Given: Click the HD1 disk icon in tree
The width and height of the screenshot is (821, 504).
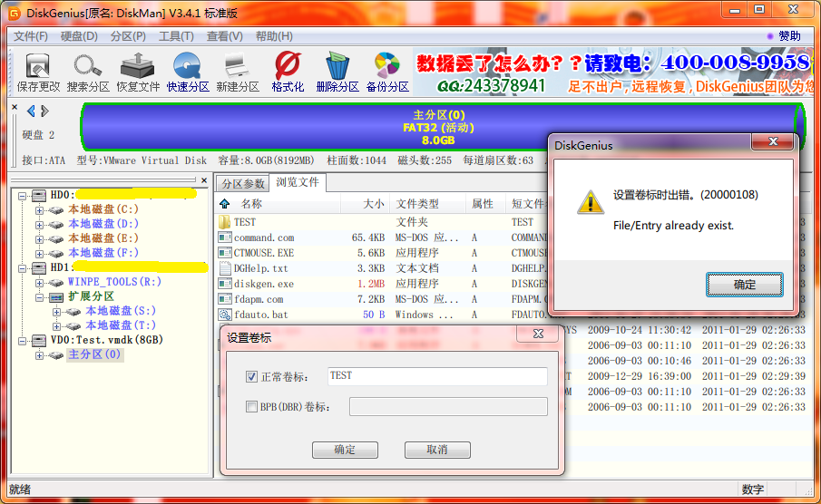Looking at the screenshot, I should click(x=39, y=268).
